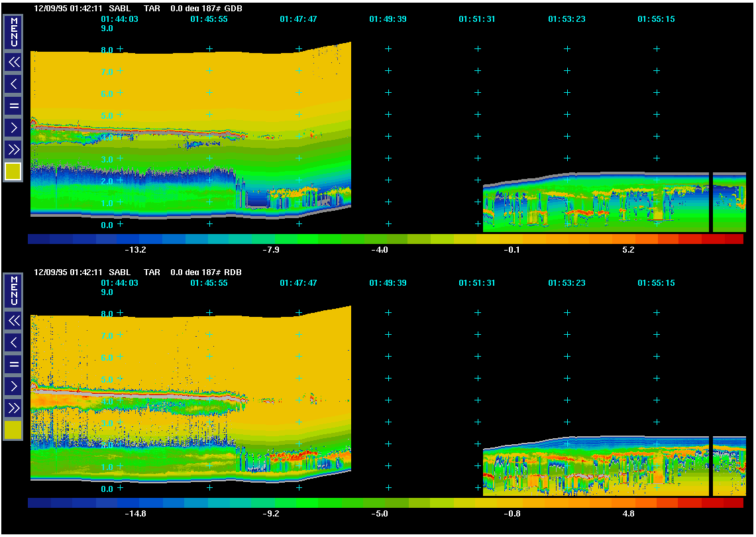Screen dimensions: 756x537
Task: Click the 8.0 altitude label in top panel
Action: coord(106,49)
